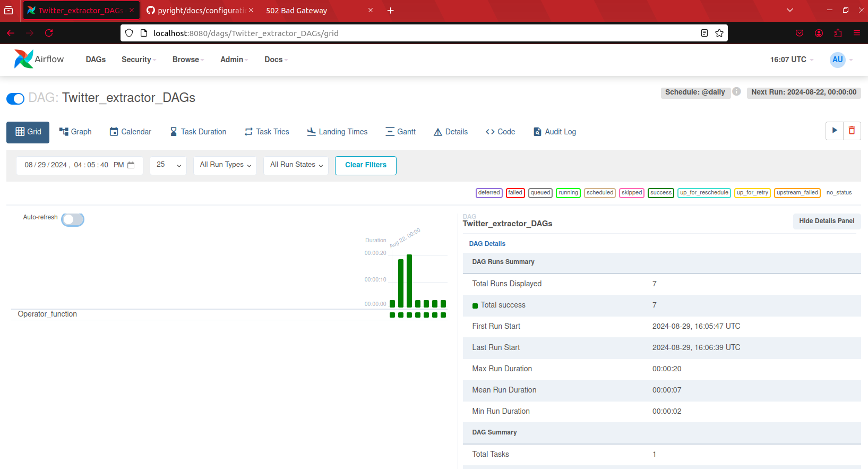
Task: Click the deferred status legend badge
Action: 489,193
